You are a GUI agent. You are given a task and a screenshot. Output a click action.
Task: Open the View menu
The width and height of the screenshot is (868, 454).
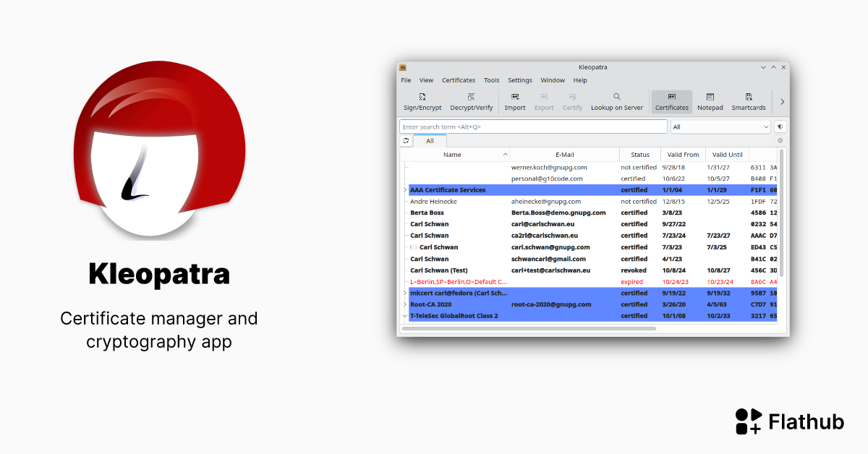(x=427, y=80)
